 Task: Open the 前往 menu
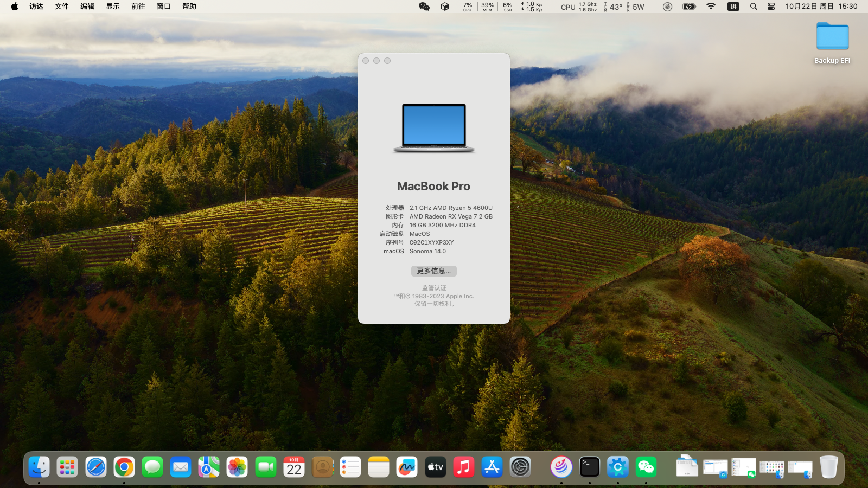(138, 7)
